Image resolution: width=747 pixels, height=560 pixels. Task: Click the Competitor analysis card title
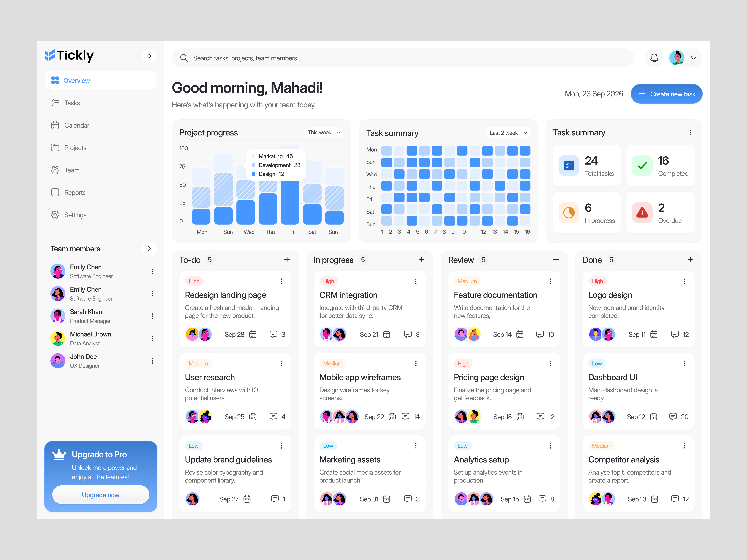pyautogui.click(x=624, y=460)
